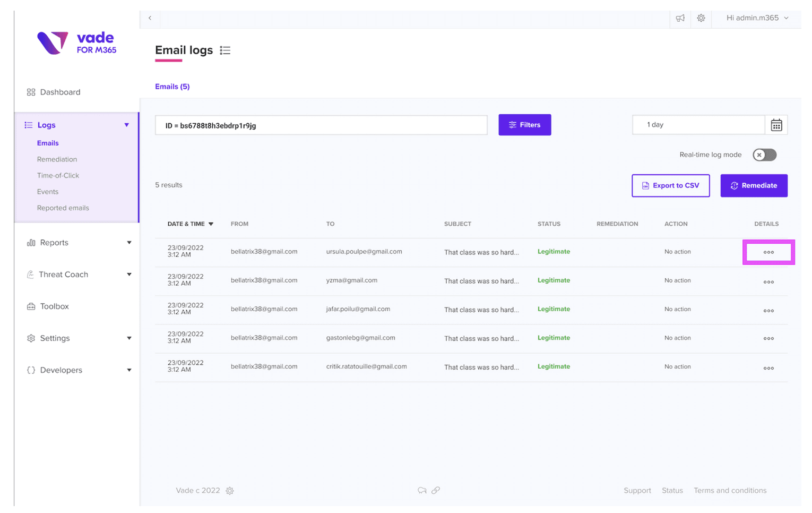812x513 pixels.
Task: Open the settings gear icon in top bar
Action: coord(701,18)
